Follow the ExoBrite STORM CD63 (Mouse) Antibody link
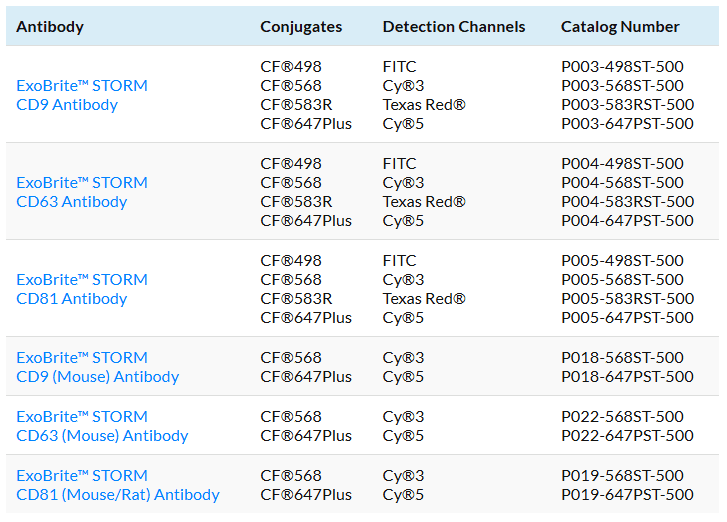The image size is (727, 522). pos(102,426)
